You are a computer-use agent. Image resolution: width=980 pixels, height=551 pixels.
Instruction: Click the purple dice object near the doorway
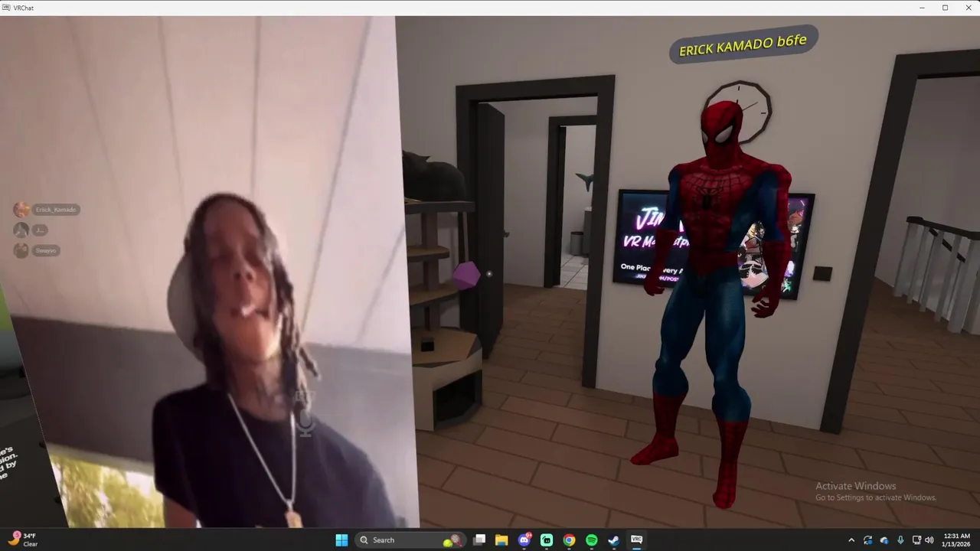click(x=465, y=275)
